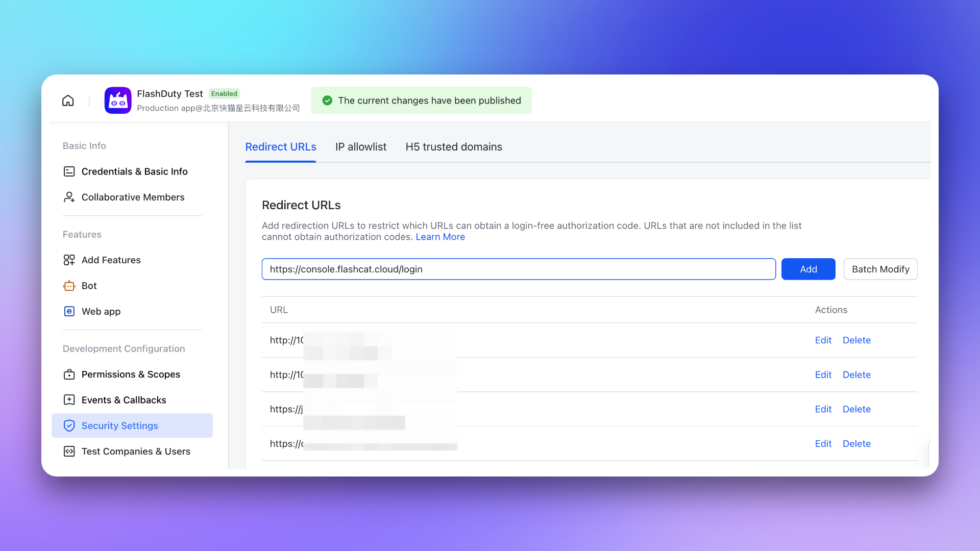This screenshot has width=980, height=551.
Task: Click the FlashDuty Test app logo
Action: 118,101
